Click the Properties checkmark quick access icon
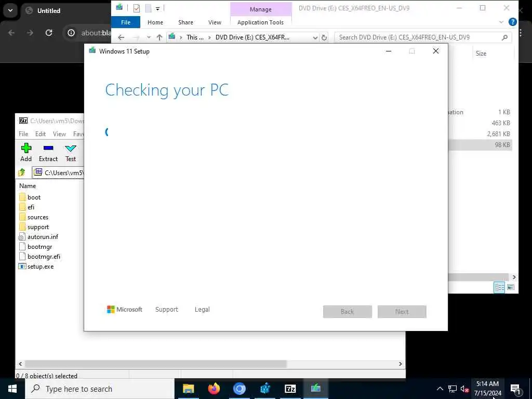 pyautogui.click(x=137, y=8)
